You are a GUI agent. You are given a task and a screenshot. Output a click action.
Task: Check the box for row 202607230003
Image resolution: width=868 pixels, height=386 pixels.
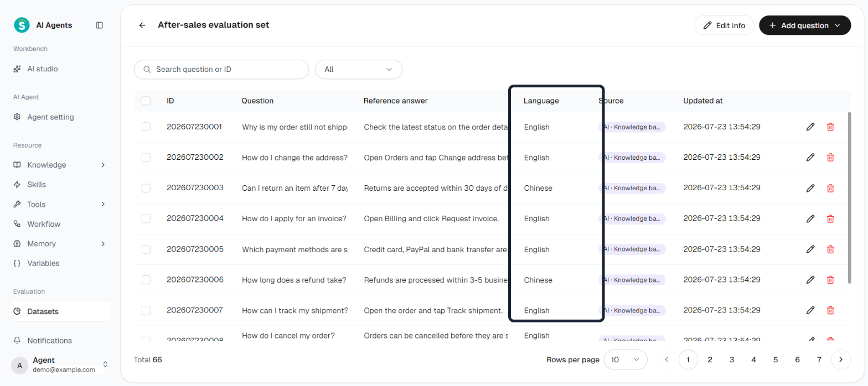click(146, 188)
